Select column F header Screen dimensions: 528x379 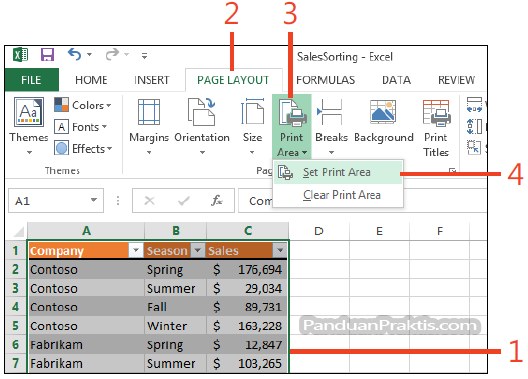click(x=439, y=231)
